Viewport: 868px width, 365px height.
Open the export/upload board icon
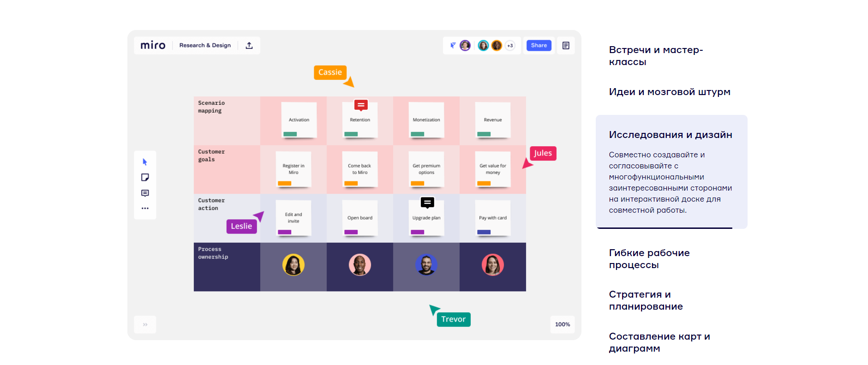click(249, 45)
